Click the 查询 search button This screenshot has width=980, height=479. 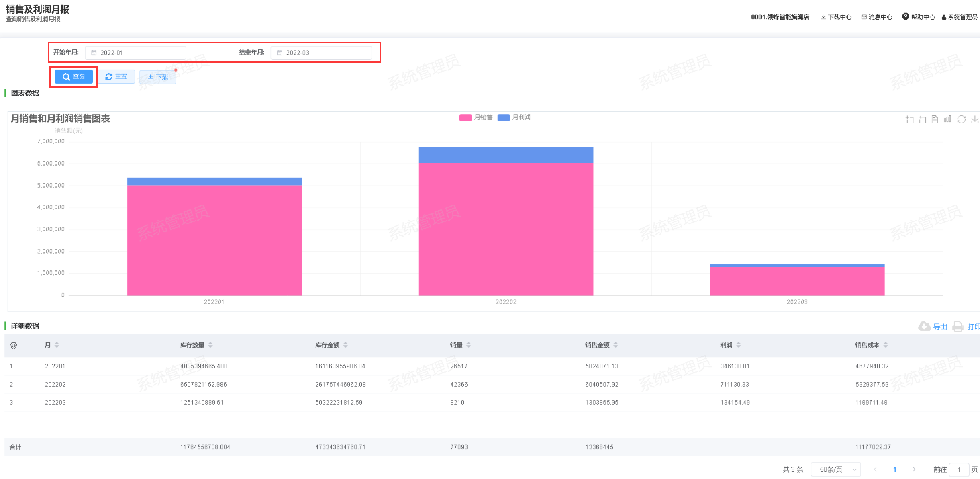tap(73, 76)
